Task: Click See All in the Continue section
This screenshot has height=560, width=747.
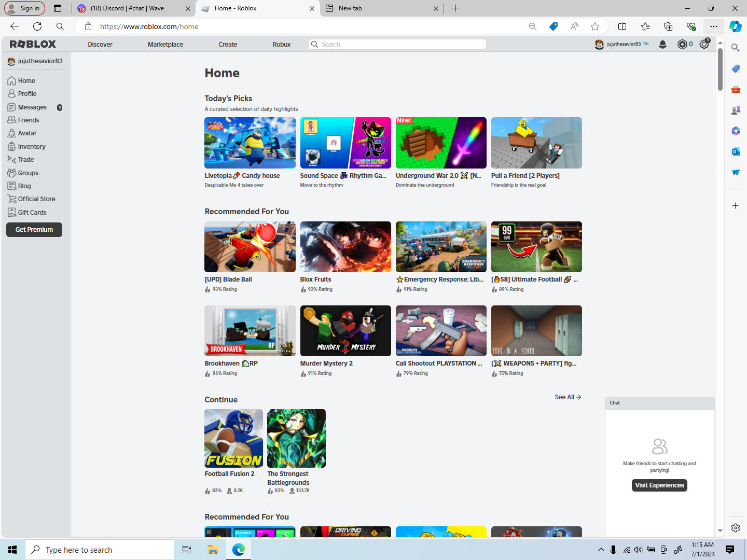Action: click(x=568, y=397)
